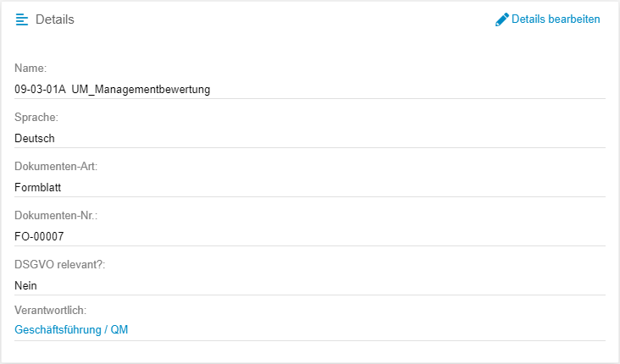Select the 'Name:' field label
The height and width of the screenshot is (364, 620).
click(x=30, y=68)
